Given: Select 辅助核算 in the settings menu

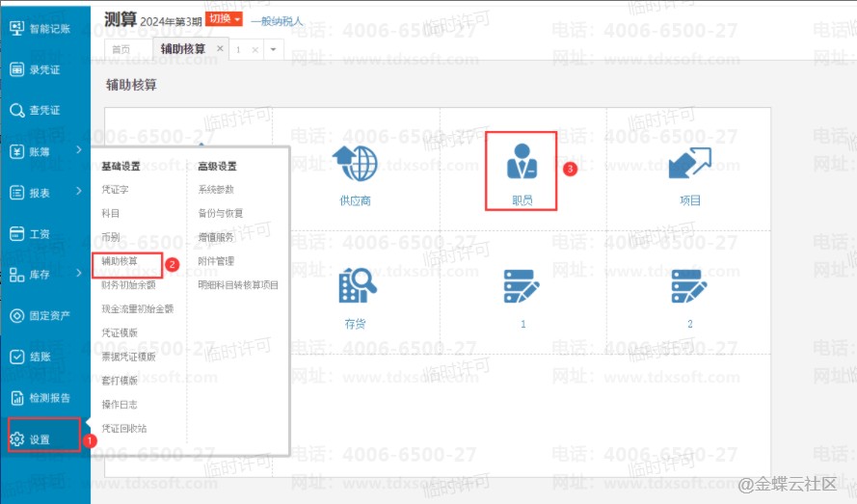Looking at the screenshot, I should (120, 261).
